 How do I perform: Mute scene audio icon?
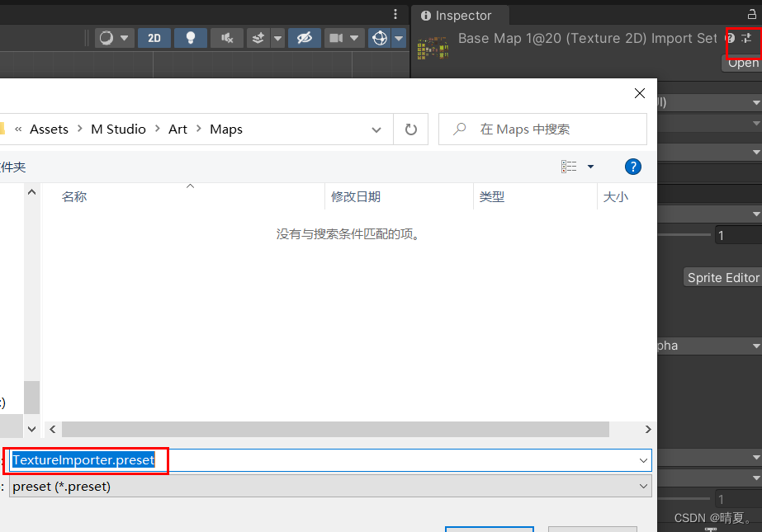click(227, 38)
